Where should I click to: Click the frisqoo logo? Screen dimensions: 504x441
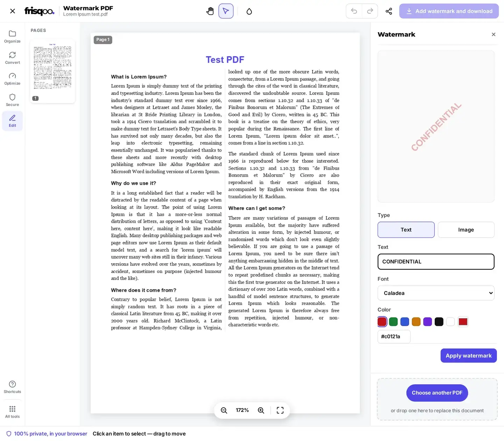coord(39,11)
